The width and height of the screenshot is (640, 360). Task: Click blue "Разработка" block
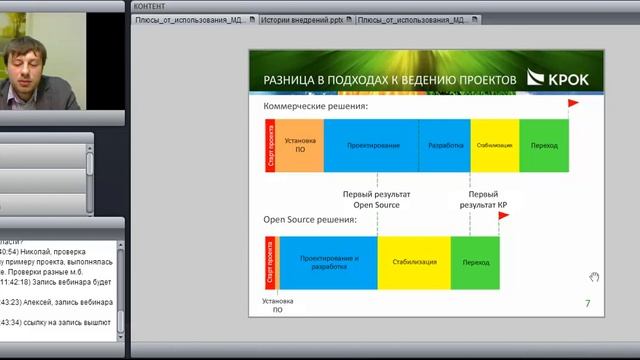444,145
